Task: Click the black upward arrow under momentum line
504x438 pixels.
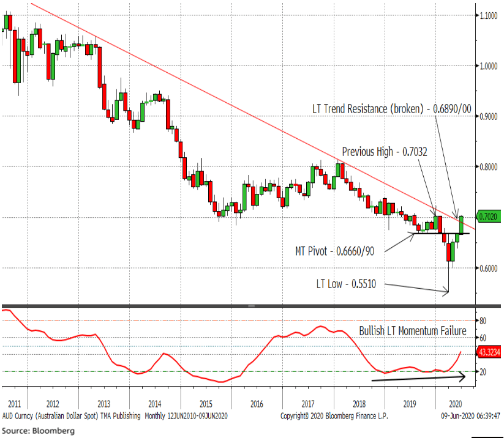Action: (419, 379)
